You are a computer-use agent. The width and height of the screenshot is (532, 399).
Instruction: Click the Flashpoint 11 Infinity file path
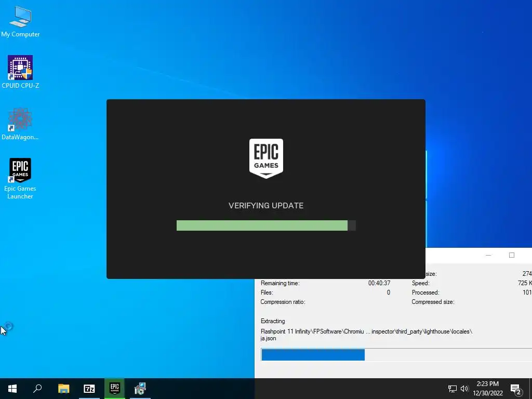366,331
